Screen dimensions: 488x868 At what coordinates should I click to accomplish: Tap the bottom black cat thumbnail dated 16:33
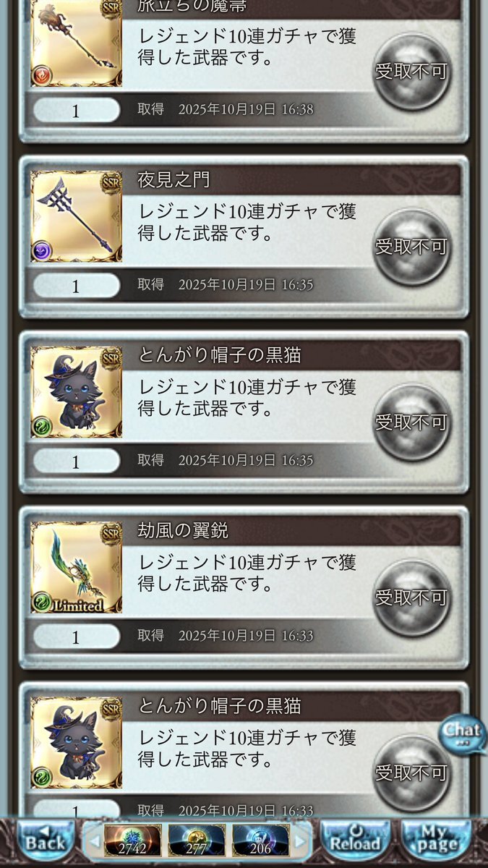pos(76,742)
